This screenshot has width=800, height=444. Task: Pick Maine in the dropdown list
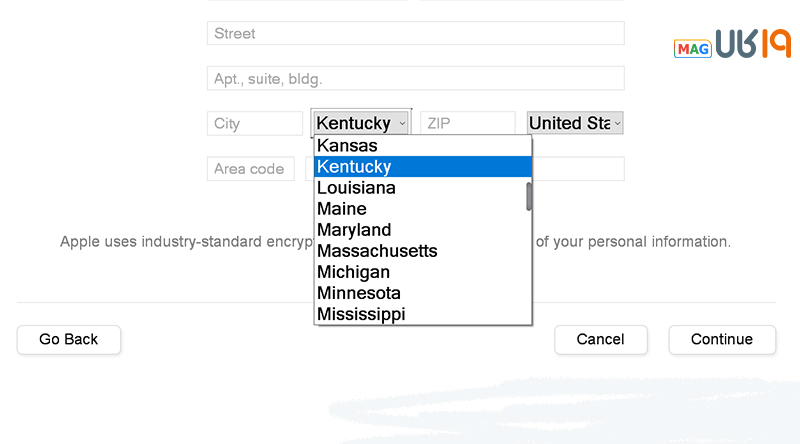coord(420,209)
